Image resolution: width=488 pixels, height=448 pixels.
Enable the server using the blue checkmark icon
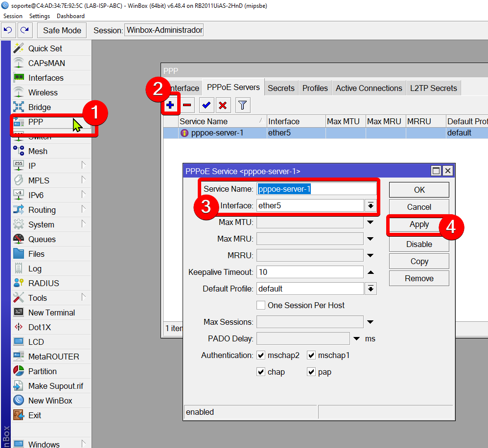pos(206,105)
